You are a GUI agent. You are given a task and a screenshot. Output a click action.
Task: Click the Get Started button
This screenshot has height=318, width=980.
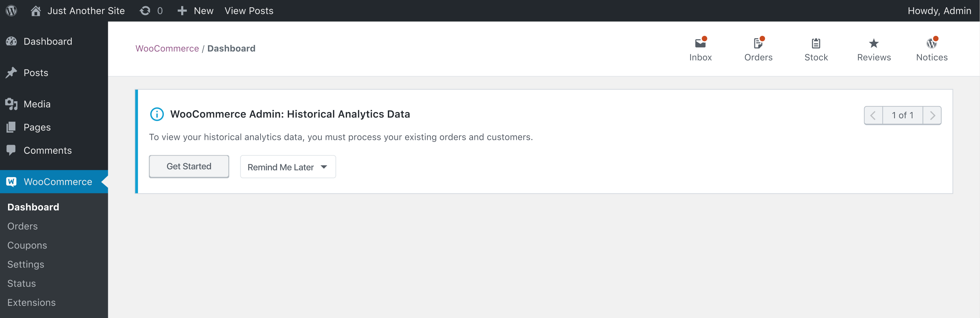click(189, 166)
